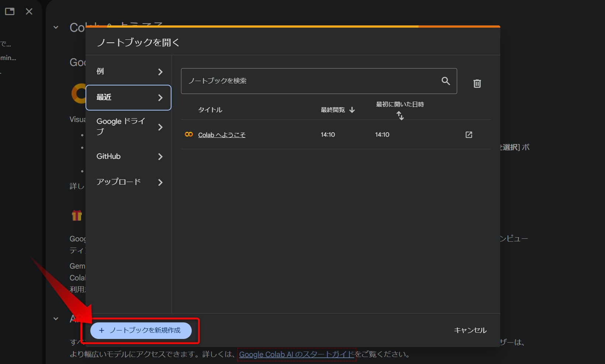Click the side panel icon in the top-left corner
The image size is (605, 364).
pos(10,11)
